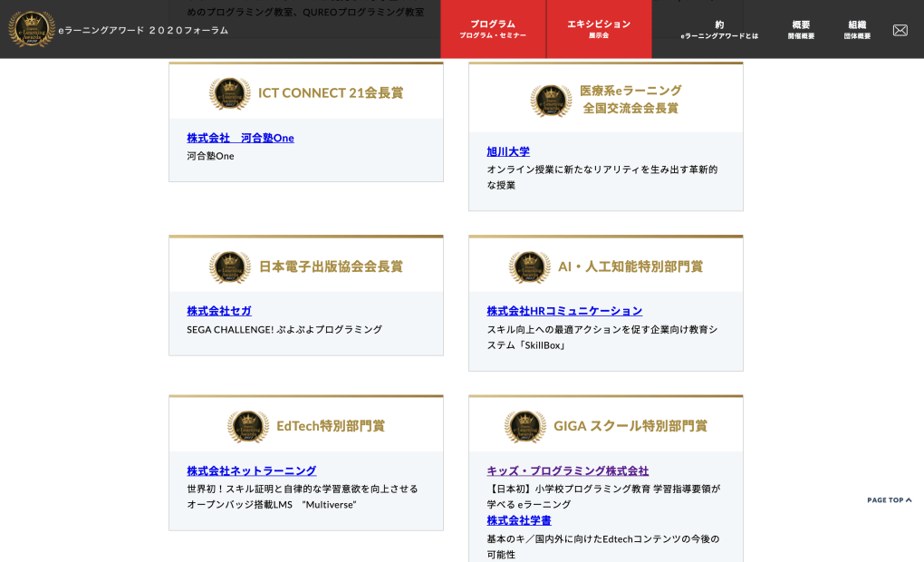Open the 組織 団体概要 menu item
This screenshot has height=562, width=924.
coord(857,30)
